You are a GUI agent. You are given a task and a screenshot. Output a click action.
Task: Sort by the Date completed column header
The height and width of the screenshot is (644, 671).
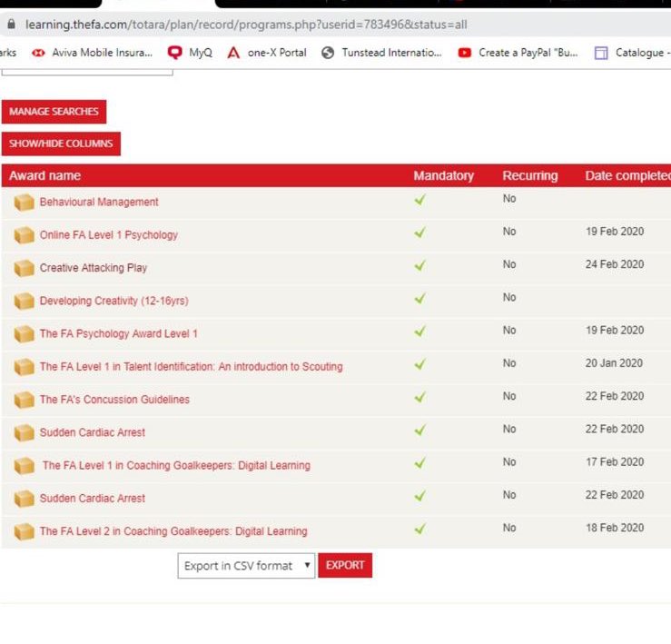(x=627, y=175)
